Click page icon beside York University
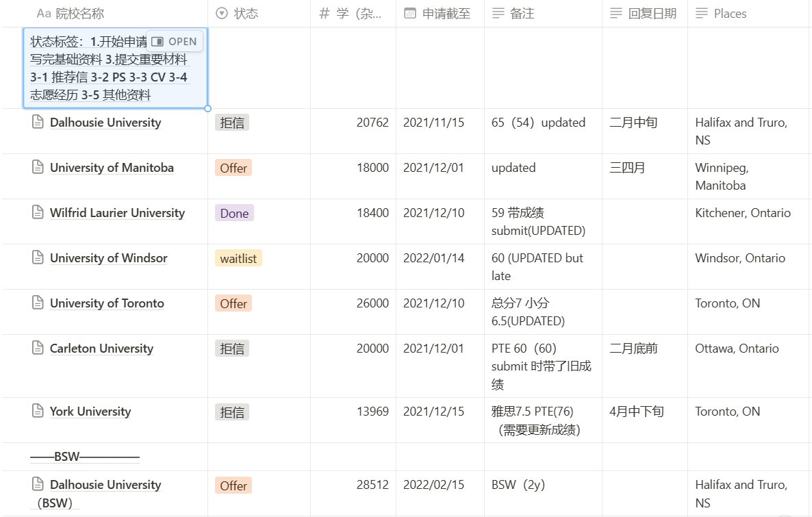Screen dimensions: 812x517 tap(38, 411)
